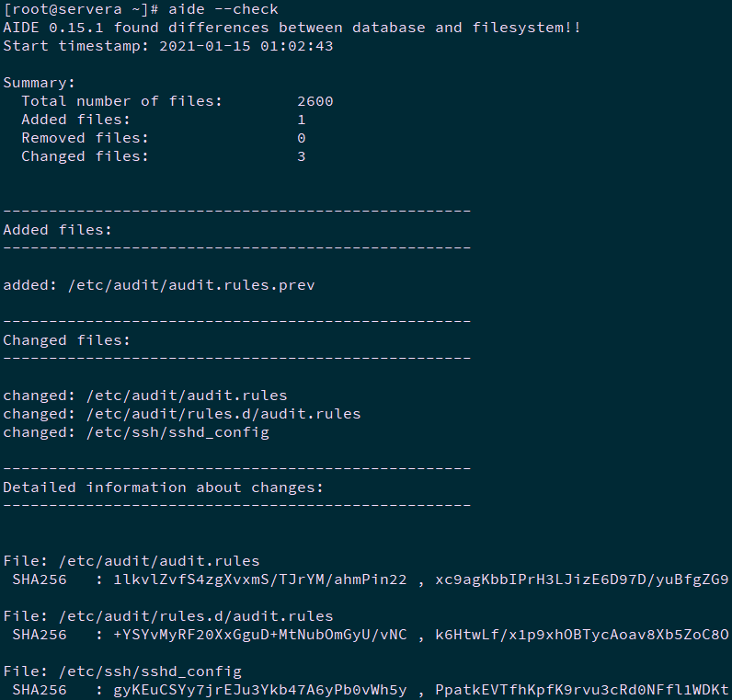Click the SHA256 hash line under sshd_config

368,690
